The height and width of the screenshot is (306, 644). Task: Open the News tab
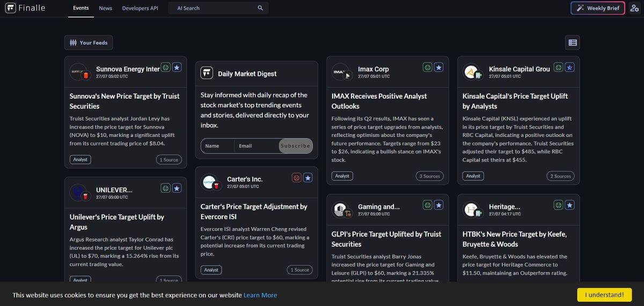click(106, 8)
